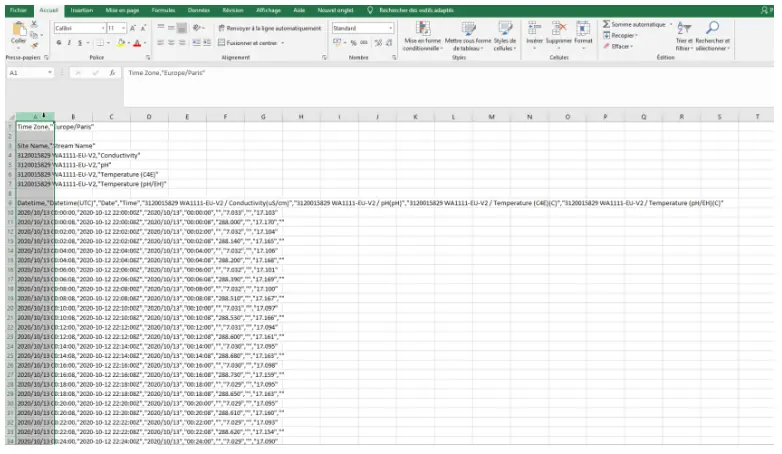Toggle Renvoyer à la ligne automatiquement

tap(270, 28)
